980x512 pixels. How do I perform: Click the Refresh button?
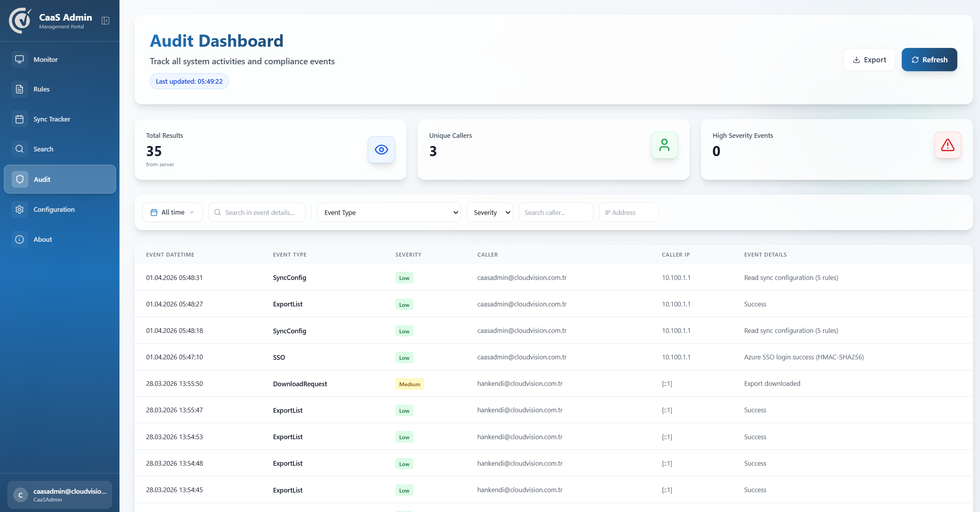pyautogui.click(x=929, y=60)
